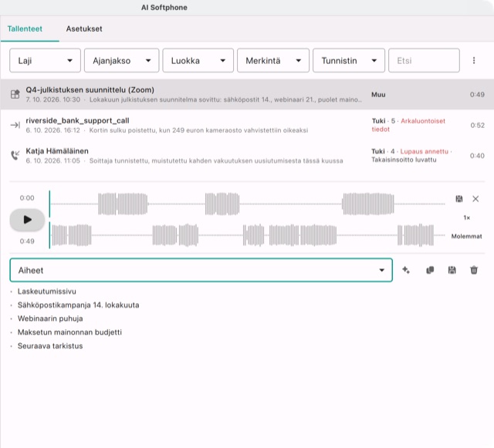Toggle the Molemmat channel selector
Image resolution: width=494 pixels, height=448 pixels.
(x=466, y=236)
